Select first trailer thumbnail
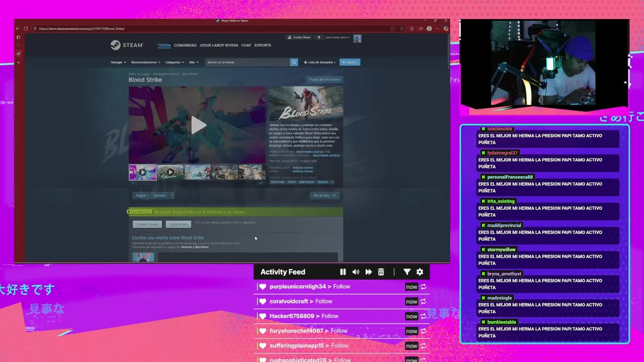 pyautogui.click(x=142, y=172)
